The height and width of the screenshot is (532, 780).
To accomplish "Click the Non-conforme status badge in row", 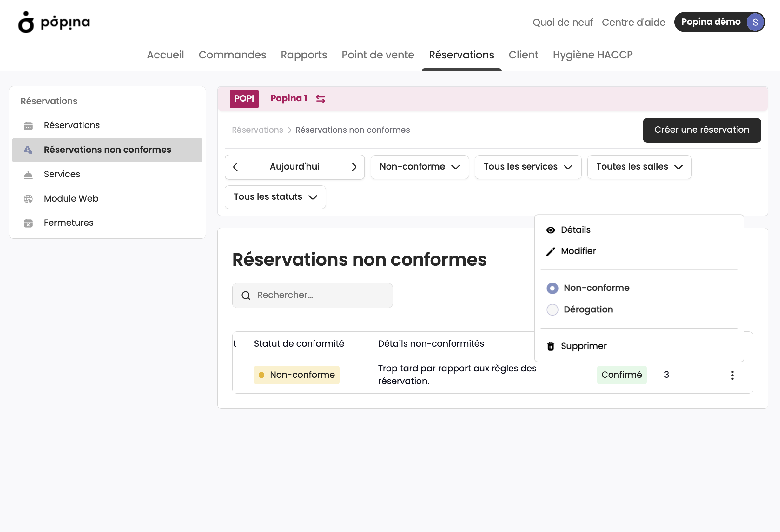I will tap(297, 375).
